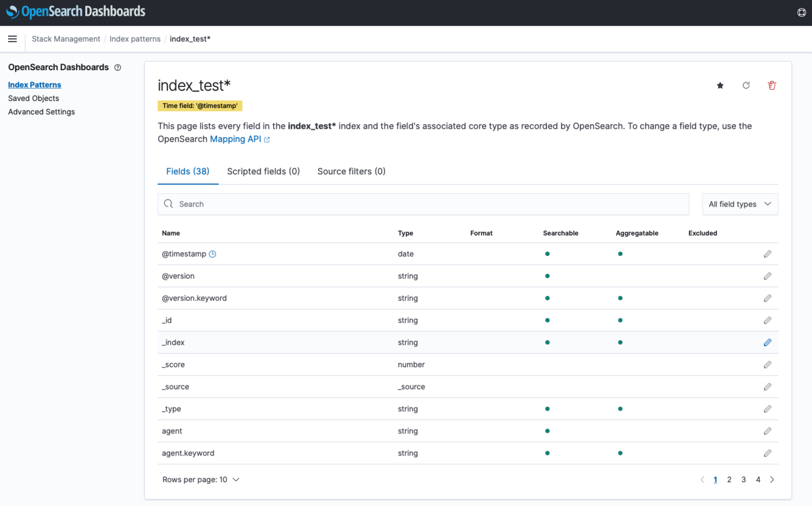Image resolution: width=812 pixels, height=506 pixels.
Task: Expand Rows per page selector
Action: tap(201, 480)
